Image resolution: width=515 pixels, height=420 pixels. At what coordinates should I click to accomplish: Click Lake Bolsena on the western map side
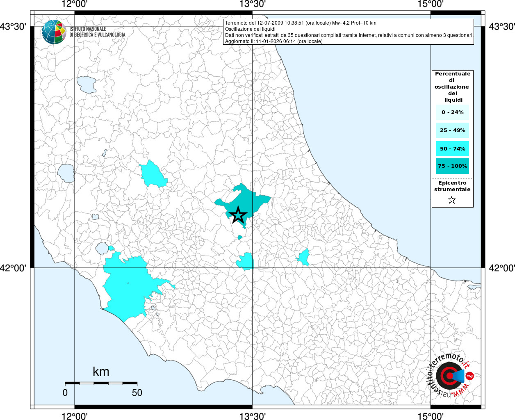(66, 173)
